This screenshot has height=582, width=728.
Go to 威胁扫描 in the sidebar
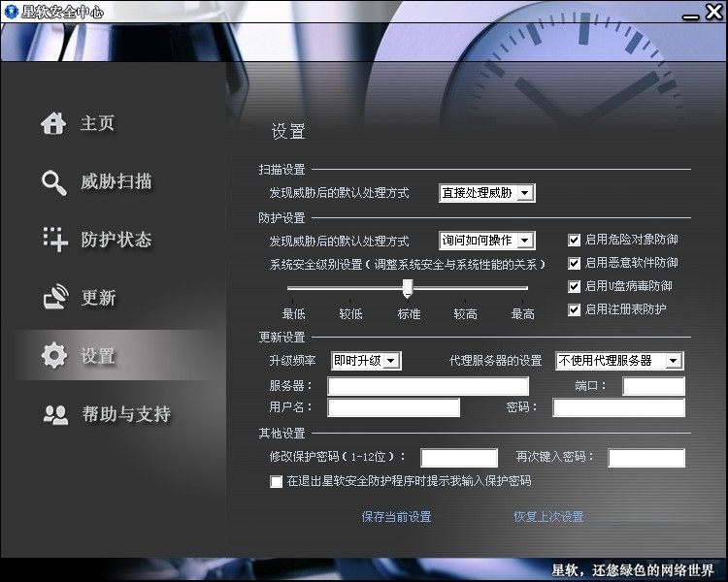pos(116,182)
